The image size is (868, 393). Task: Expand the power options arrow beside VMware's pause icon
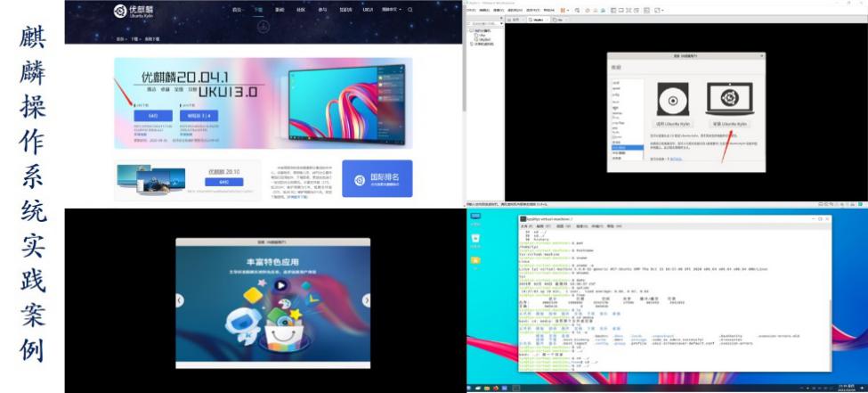pos(569,10)
